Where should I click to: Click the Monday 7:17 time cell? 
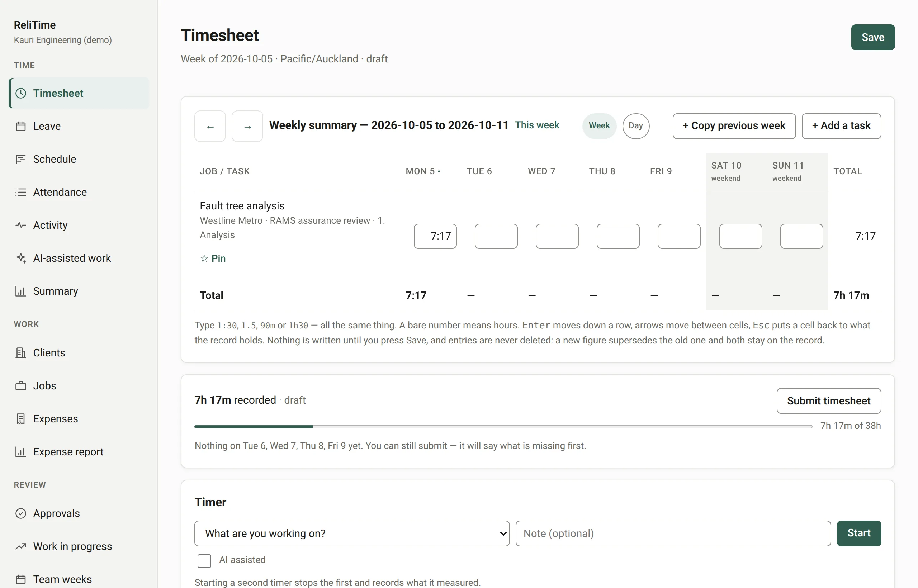435,236
